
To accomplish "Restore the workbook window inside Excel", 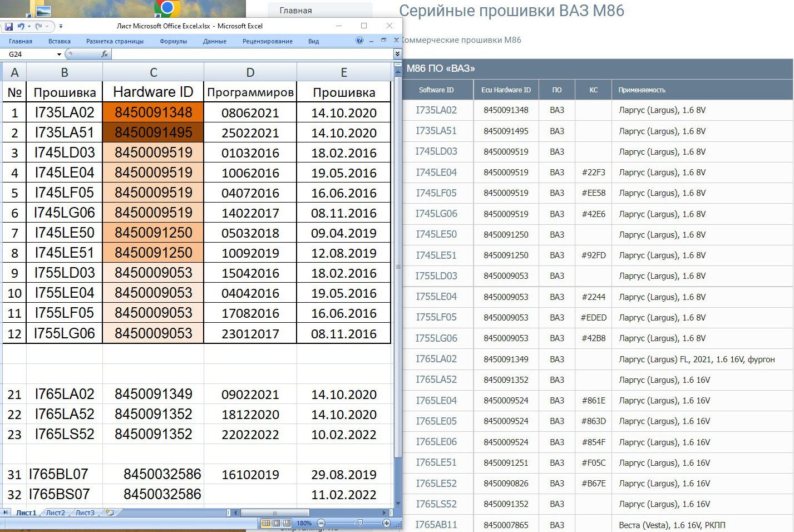I will coord(383,40).
